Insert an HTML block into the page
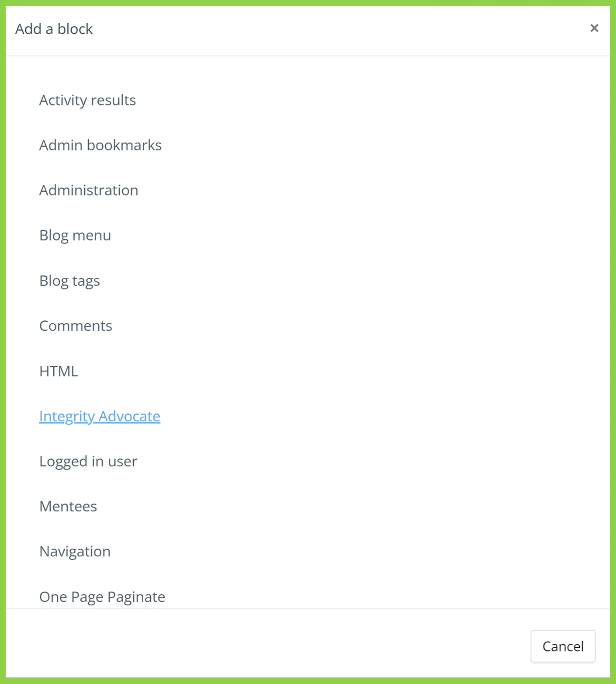Image resolution: width=616 pixels, height=684 pixels. pos(59,371)
